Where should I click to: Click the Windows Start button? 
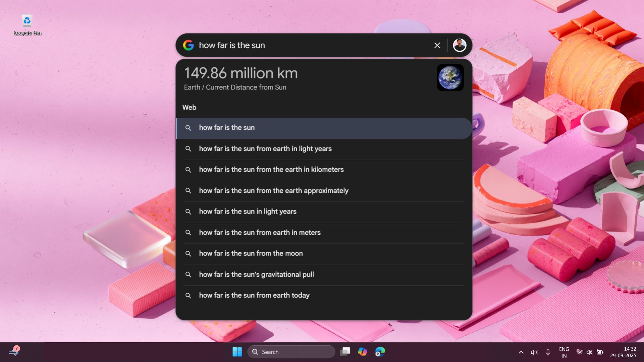(x=237, y=352)
